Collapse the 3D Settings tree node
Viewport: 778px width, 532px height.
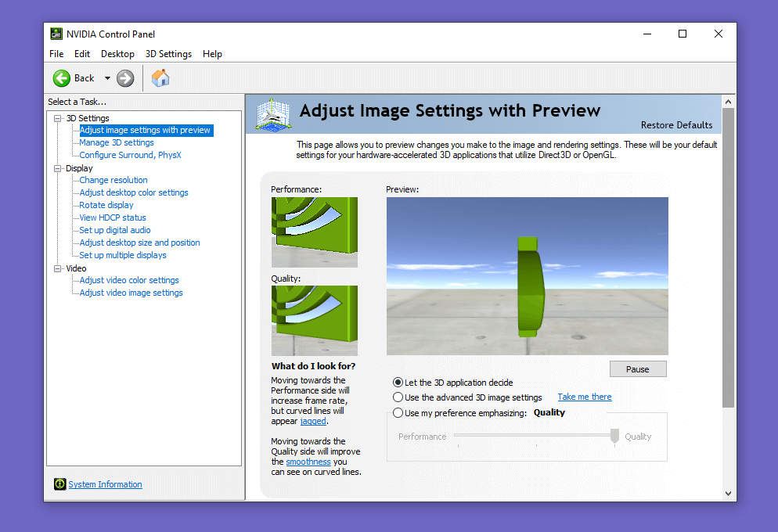coord(58,118)
